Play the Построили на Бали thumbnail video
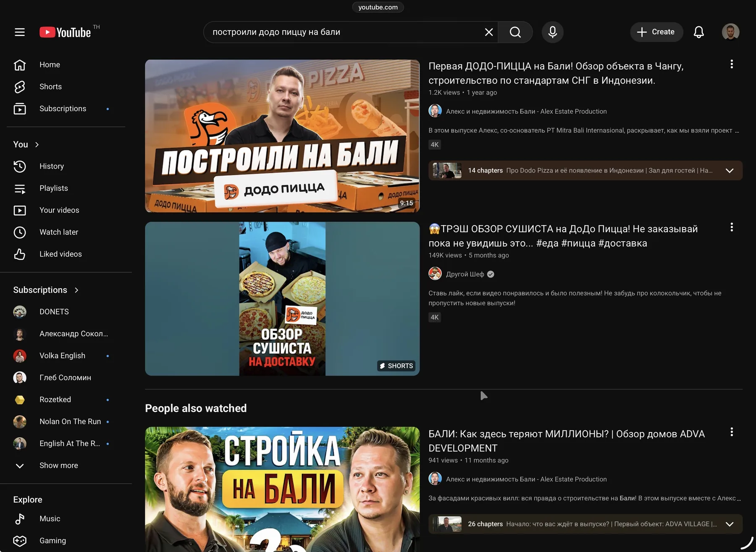Viewport: 756px width, 552px height. click(282, 136)
